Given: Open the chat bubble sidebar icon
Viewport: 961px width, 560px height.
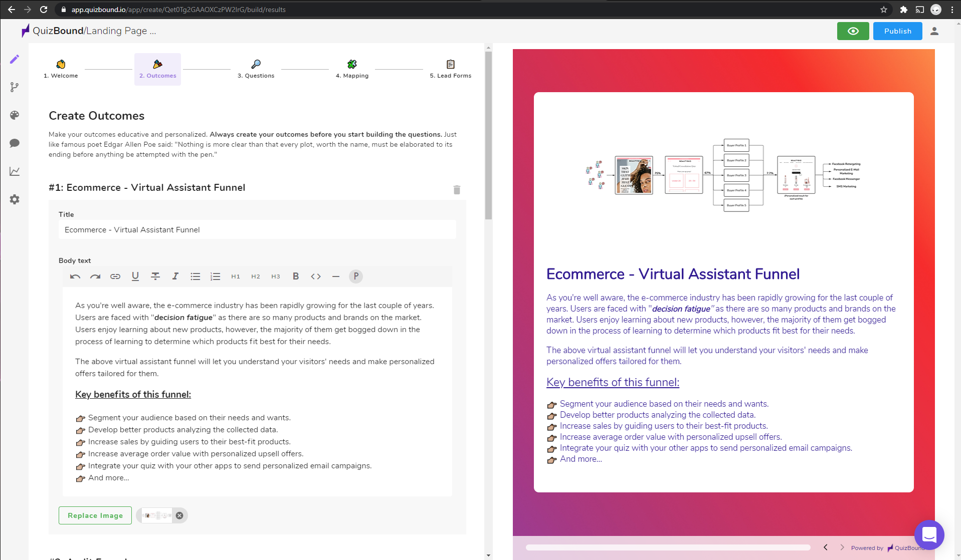Looking at the screenshot, I should click(x=15, y=143).
